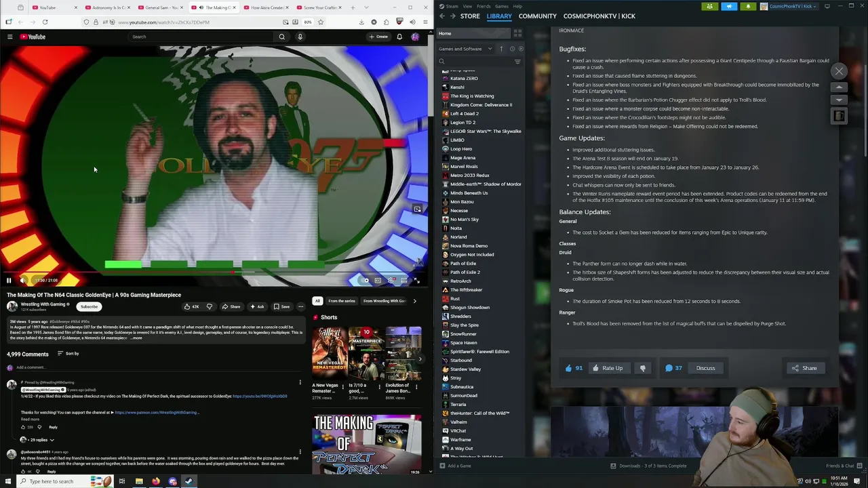Select Stardew Valley in Steam library
The width and height of the screenshot is (868, 488).
(x=465, y=369)
